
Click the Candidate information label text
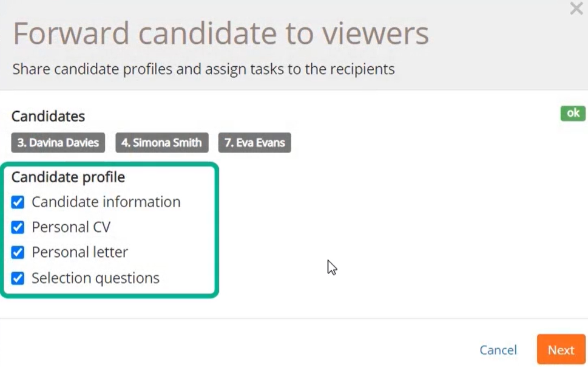(106, 202)
